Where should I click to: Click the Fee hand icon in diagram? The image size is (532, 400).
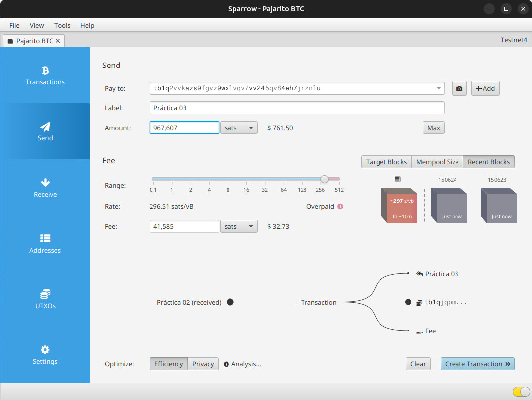click(x=420, y=332)
